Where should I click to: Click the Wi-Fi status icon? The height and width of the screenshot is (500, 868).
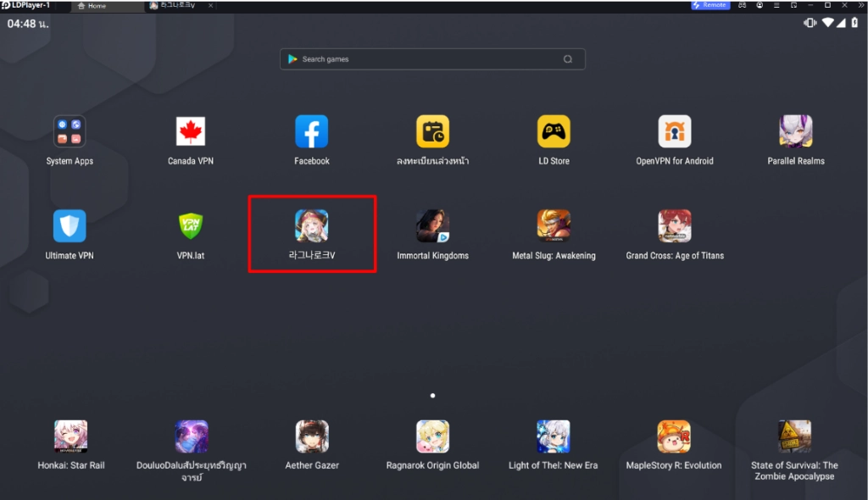(827, 23)
